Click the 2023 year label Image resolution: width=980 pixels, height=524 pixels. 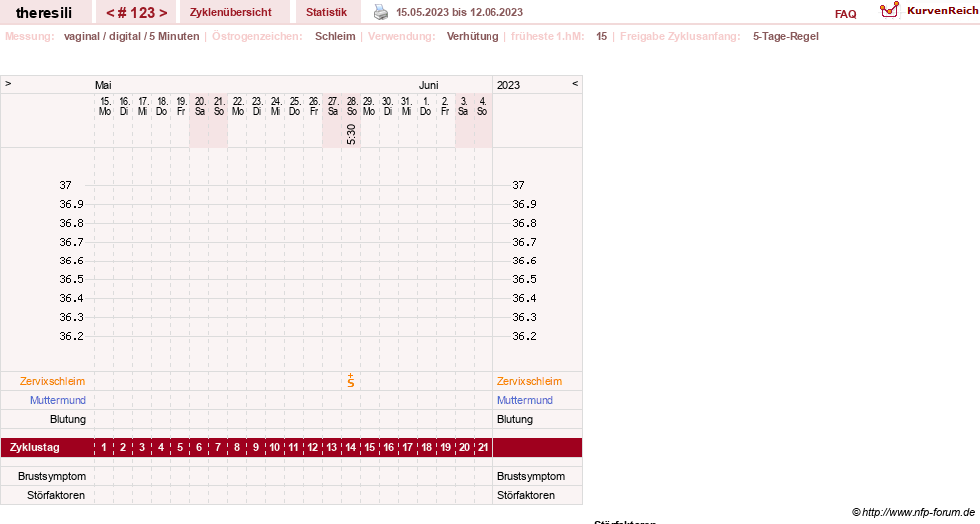[x=508, y=85]
